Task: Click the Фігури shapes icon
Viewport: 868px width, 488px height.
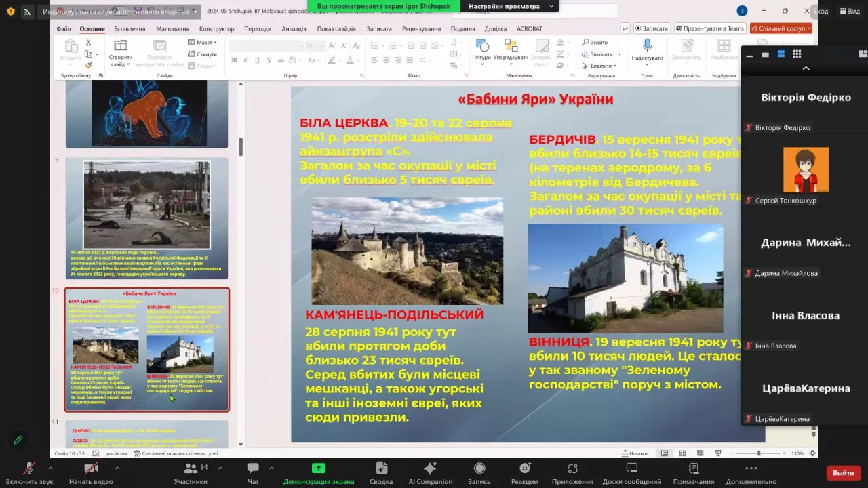Action: [482, 45]
